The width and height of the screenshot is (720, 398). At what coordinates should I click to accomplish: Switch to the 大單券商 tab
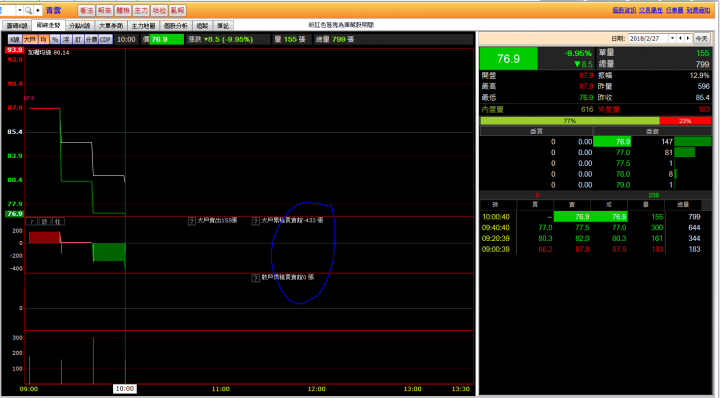click(111, 26)
